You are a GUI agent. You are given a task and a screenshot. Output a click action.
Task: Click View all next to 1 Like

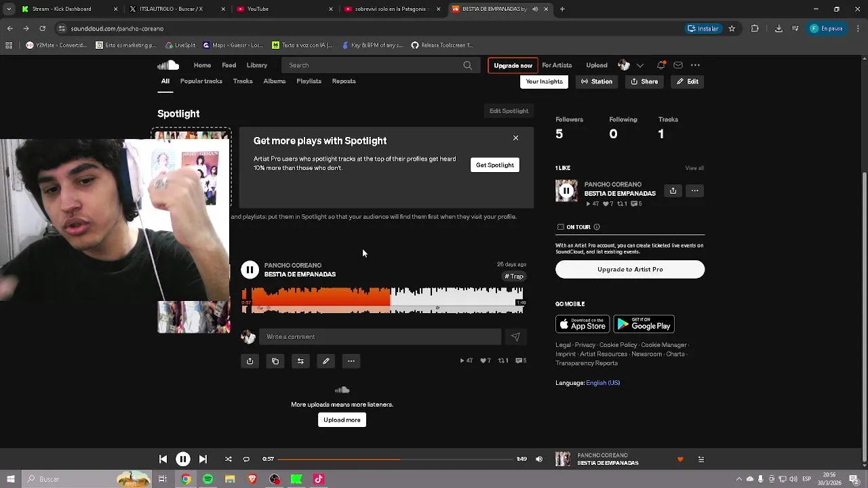coord(694,168)
